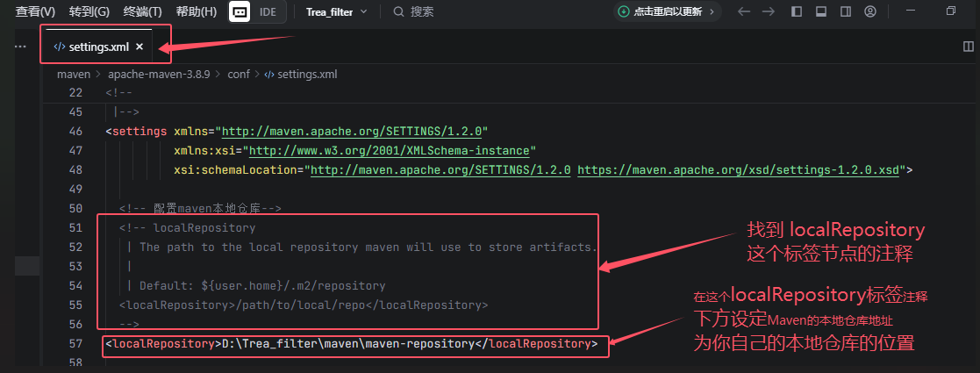Click the 'settings' tag name on line 46
980x373 pixels.
pos(139,132)
